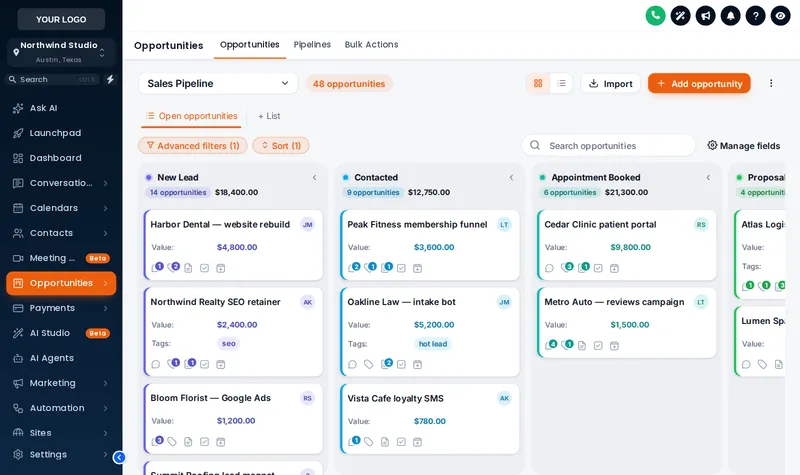Click appointment calendar icon on Harbor Dental card
The height and width of the screenshot is (475, 800).
click(x=220, y=268)
